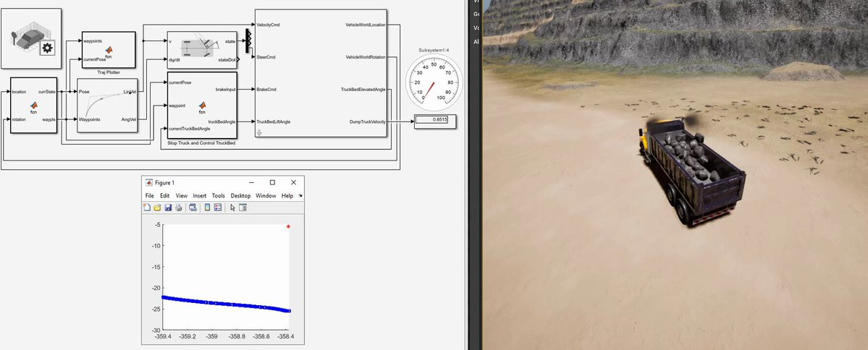Select the Traj Plotter MATLAB function block
This screenshot has width=868, height=350.
(109, 50)
